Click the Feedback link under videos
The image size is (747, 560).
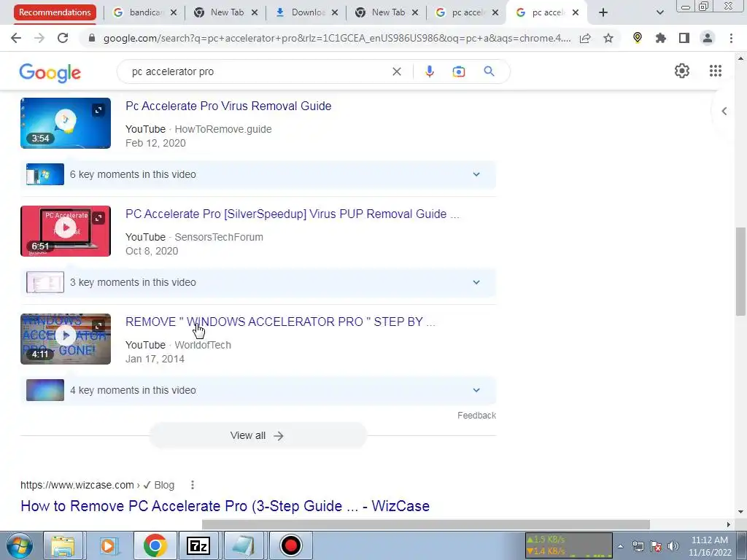(x=476, y=415)
